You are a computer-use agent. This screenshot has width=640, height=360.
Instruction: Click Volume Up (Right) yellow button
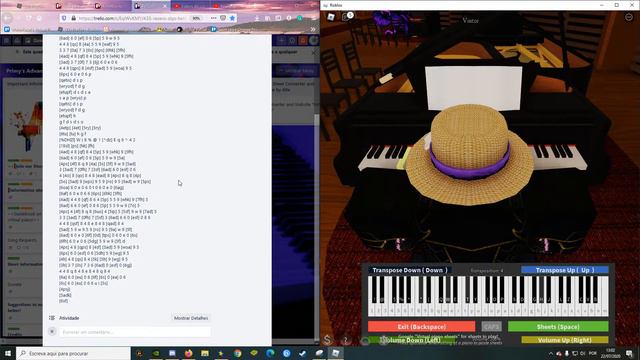pos(565,340)
